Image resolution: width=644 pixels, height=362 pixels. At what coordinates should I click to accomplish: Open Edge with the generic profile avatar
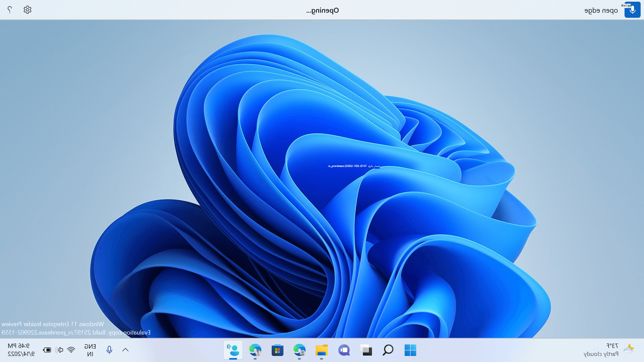click(x=300, y=350)
